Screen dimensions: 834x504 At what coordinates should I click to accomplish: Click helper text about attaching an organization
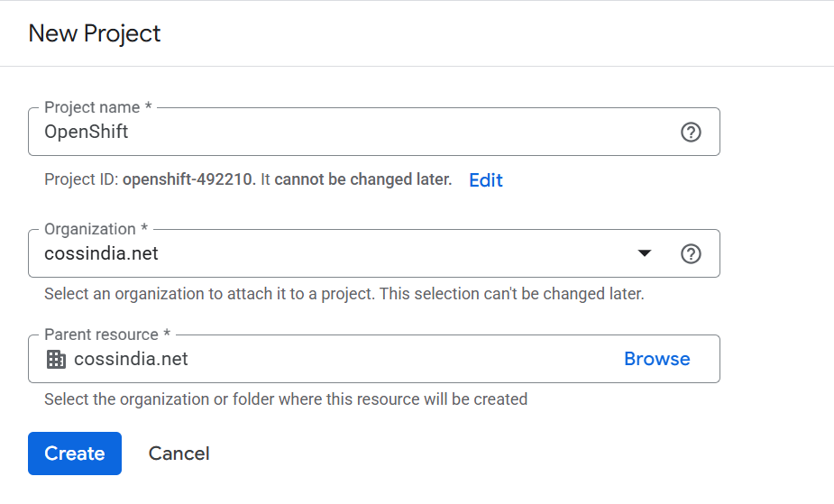click(x=344, y=294)
